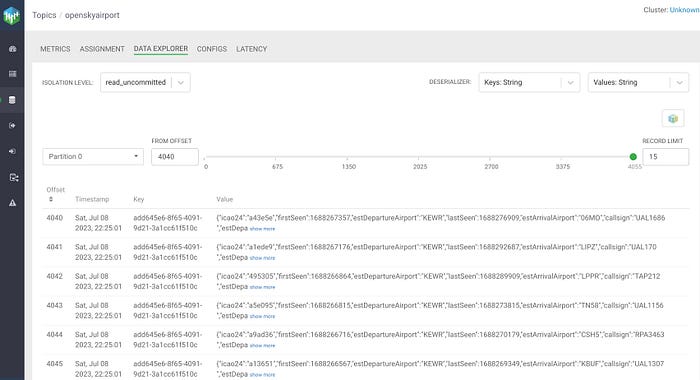700x380 pixels.
Task: Open the topics database icon in sidebar
Action: [x=12, y=100]
